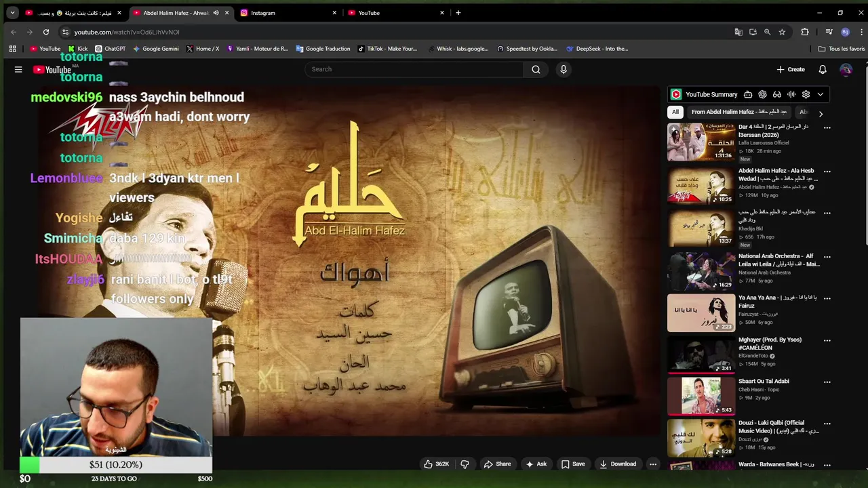Click the Ask button
The height and width of the screenshot is (488, 868).
tap(536, 464)
